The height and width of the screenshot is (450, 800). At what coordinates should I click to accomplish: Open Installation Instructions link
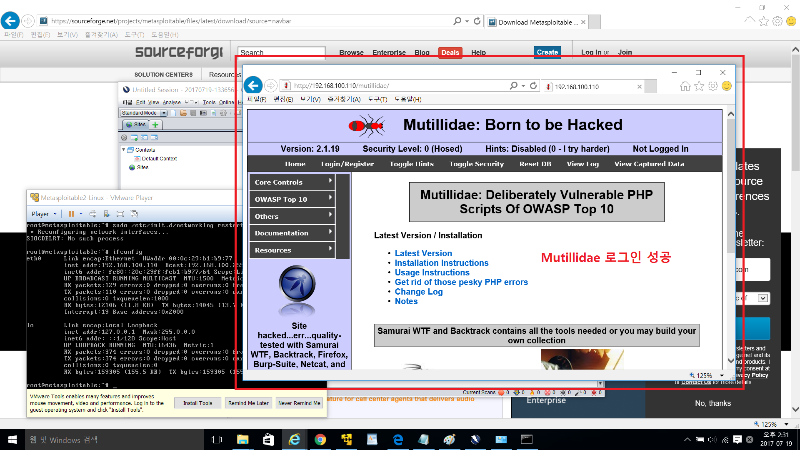pyautogui.click(x=441, y=263)
